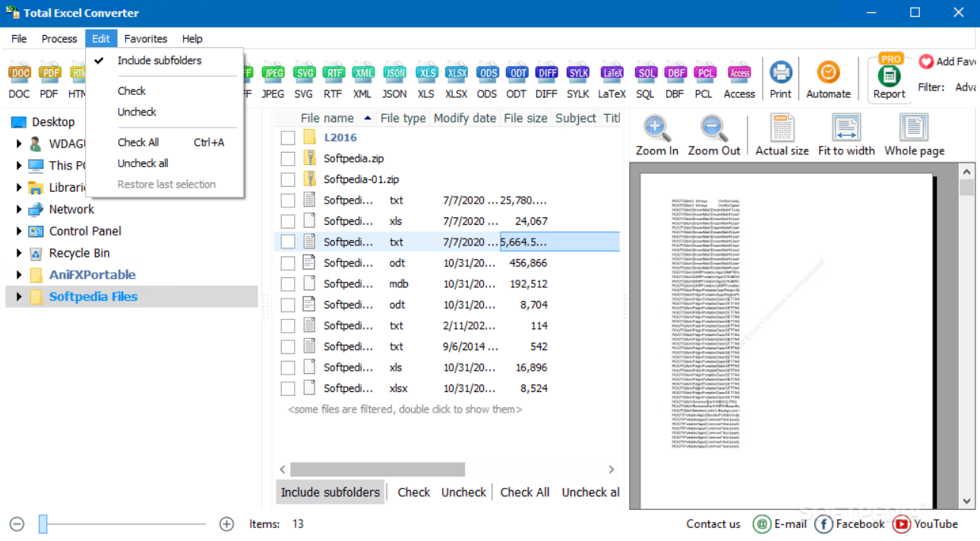Choose the PCL output icon

(704, 81)
